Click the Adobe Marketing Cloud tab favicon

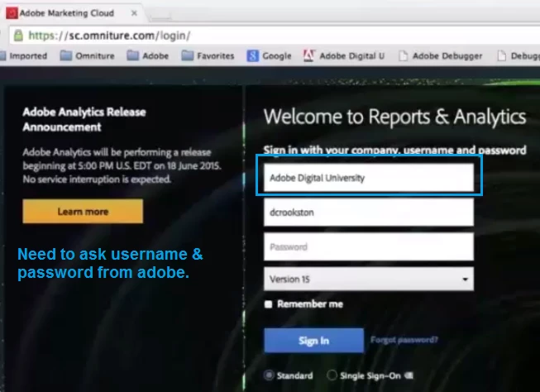click(x=12, y=13)
